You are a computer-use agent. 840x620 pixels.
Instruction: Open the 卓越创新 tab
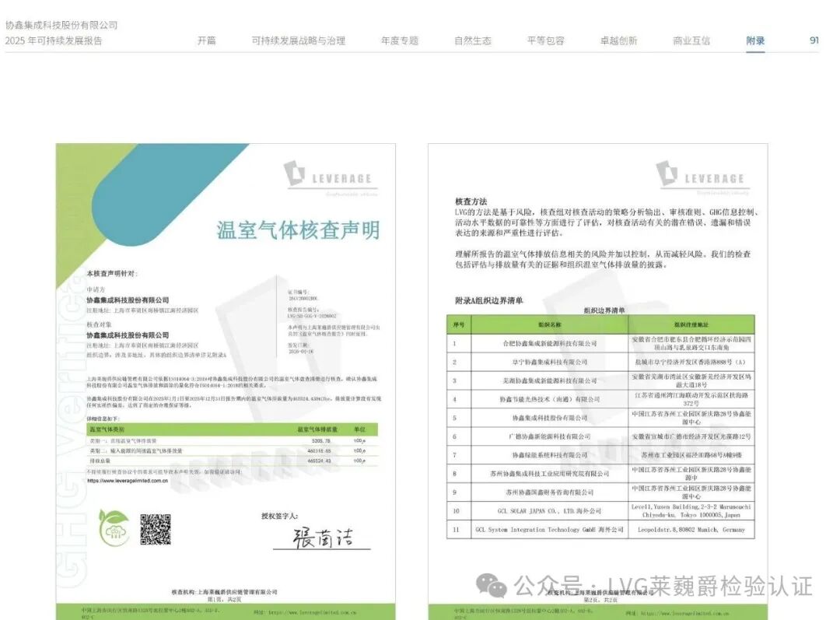coord(618,40)
